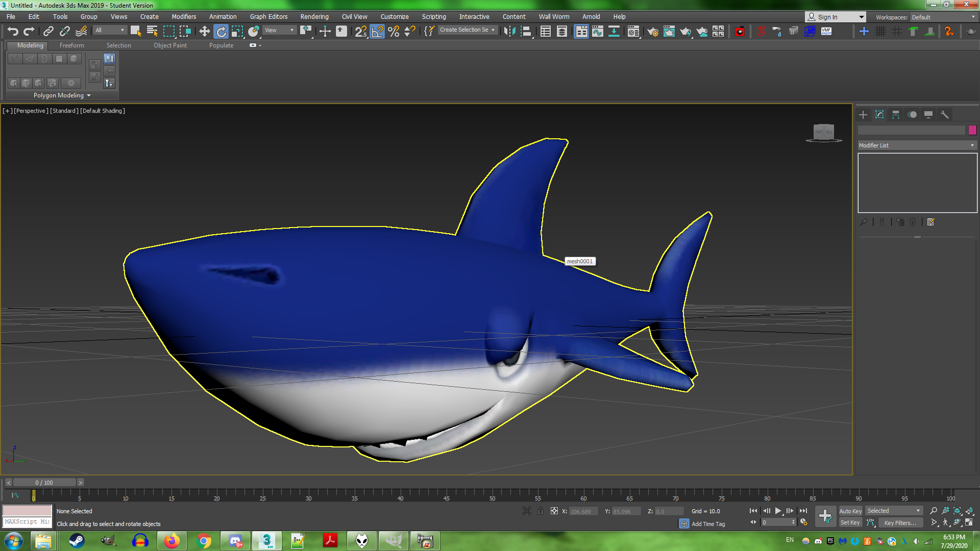Click Add Time Tag
The height and width of the screenshot is (551, 980).
[x=708, y=524]
